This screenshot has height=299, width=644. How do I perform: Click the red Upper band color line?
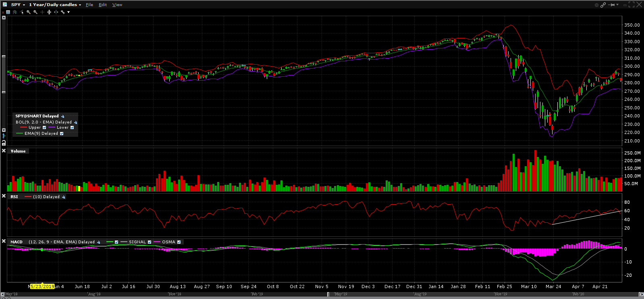23,128
